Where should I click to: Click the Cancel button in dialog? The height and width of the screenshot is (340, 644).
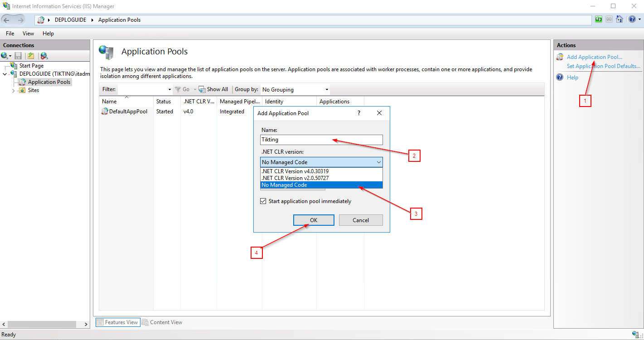[360, 220]
